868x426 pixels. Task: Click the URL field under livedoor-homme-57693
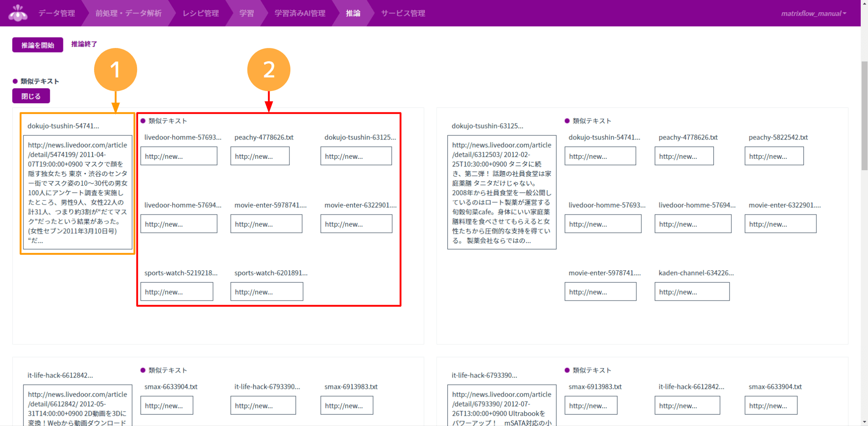[179, 156]
